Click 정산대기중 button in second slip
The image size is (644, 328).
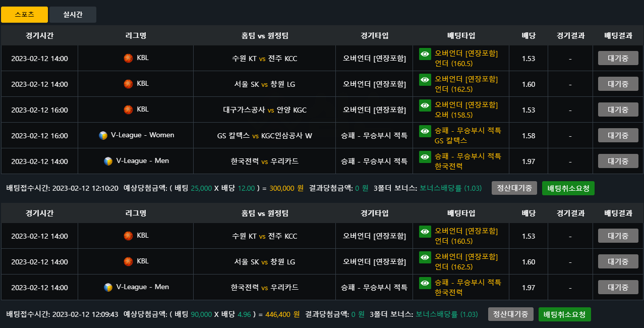[x=511, y=314]
